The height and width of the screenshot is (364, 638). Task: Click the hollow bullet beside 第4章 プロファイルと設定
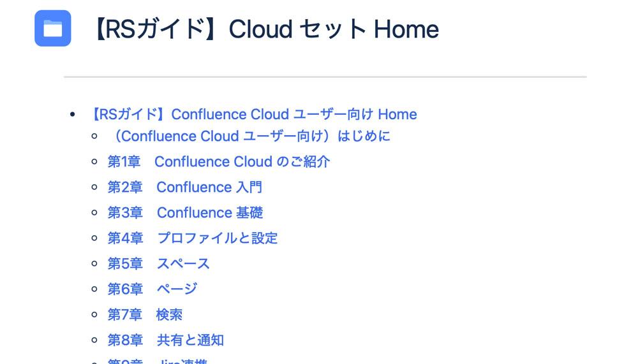(x=94, y=238)
